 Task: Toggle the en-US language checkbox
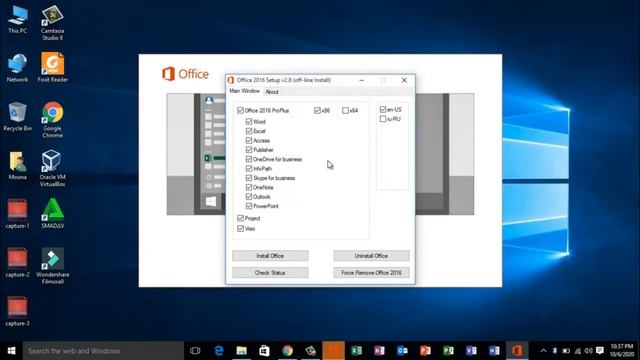(x=383, y=109)
